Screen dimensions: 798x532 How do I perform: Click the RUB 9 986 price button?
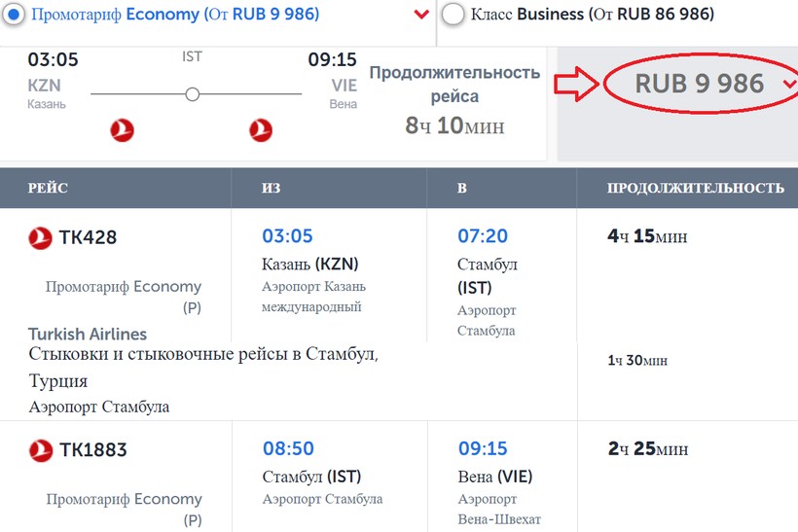tap(700, 84)
